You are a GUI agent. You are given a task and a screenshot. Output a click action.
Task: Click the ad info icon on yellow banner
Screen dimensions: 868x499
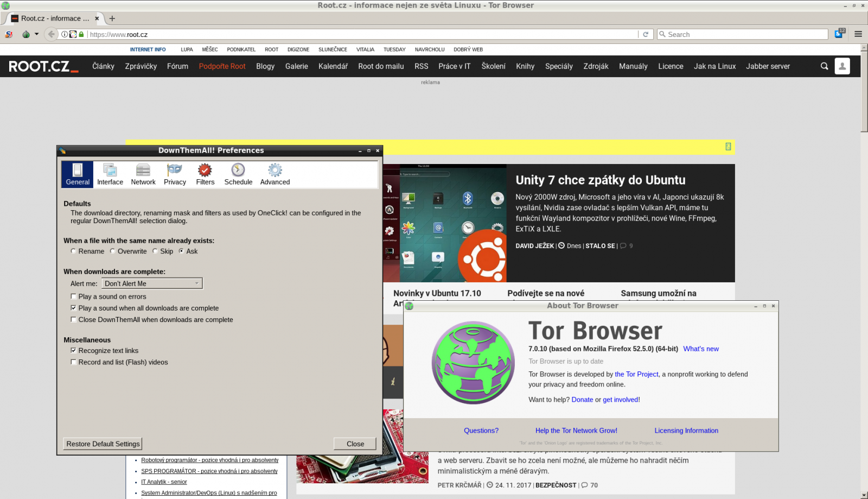point(728,147)
